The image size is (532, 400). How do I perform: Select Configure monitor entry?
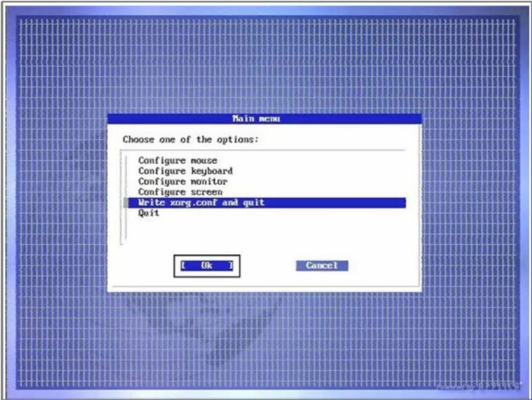coord(183,181)
